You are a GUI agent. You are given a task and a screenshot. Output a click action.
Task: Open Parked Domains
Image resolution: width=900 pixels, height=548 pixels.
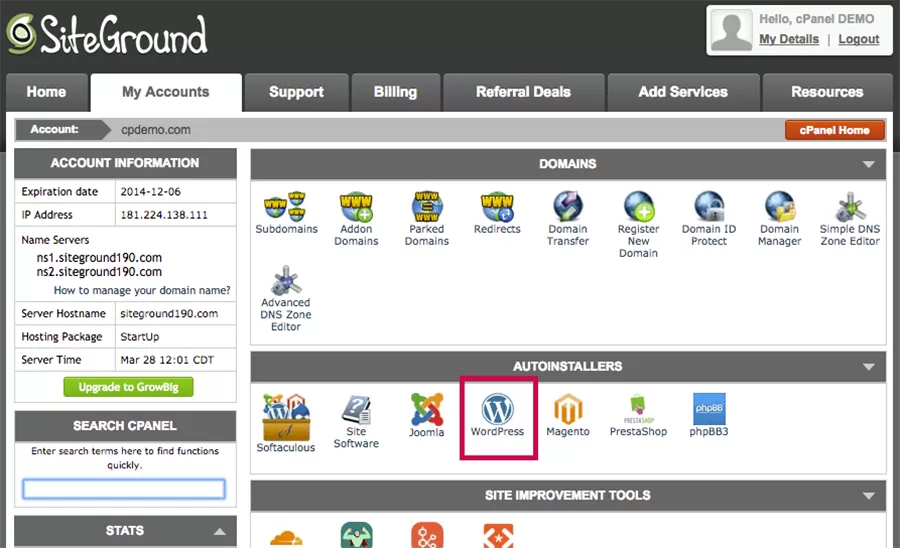426,219
